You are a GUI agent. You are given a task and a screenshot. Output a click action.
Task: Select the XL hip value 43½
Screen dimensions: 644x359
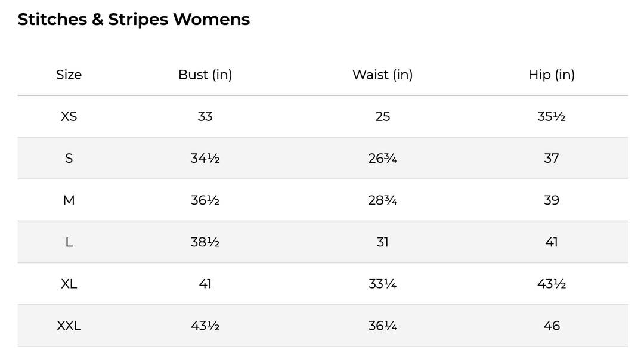coord(551,284)
